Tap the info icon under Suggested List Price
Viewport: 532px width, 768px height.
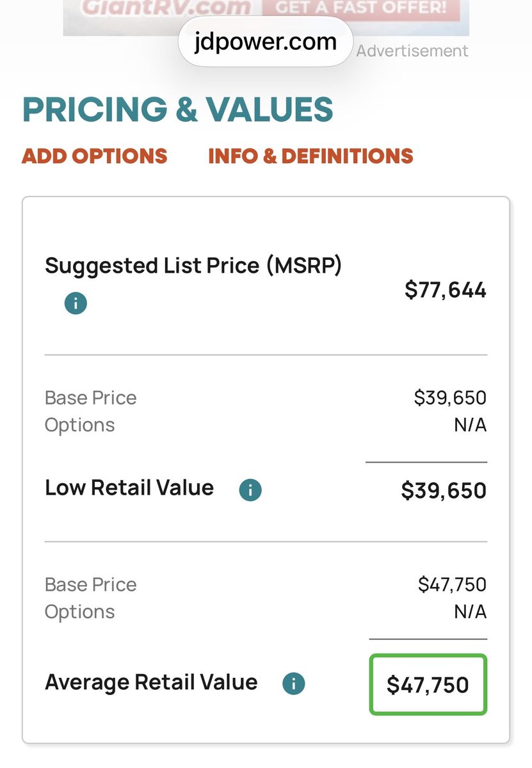pos(76,303)
